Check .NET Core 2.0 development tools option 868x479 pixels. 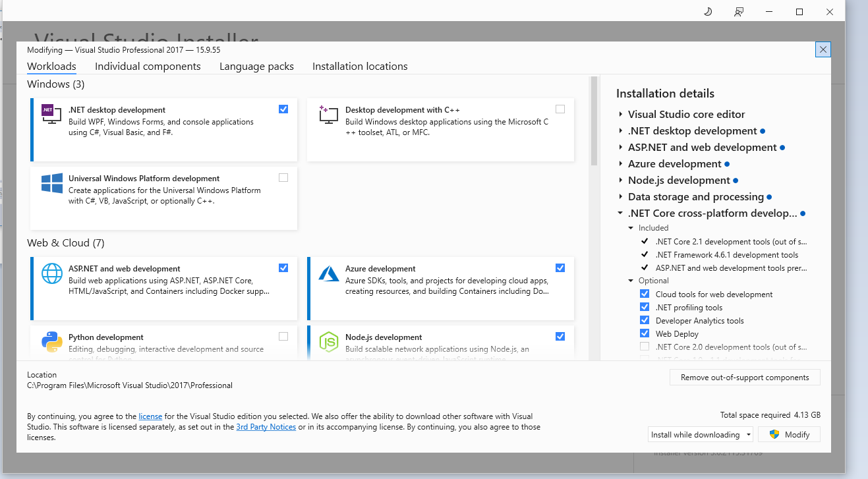[645, 347]
